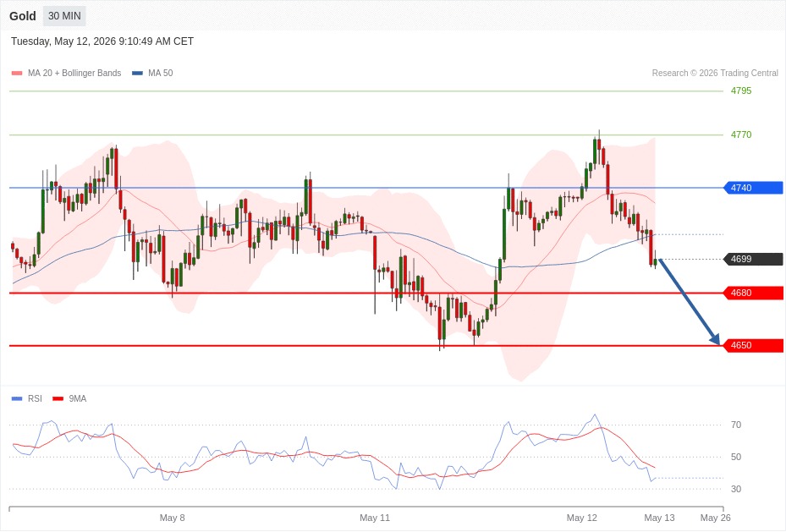The image size is (786, 532).
Task: Click the May 8 date axis label
Action: 172,518
